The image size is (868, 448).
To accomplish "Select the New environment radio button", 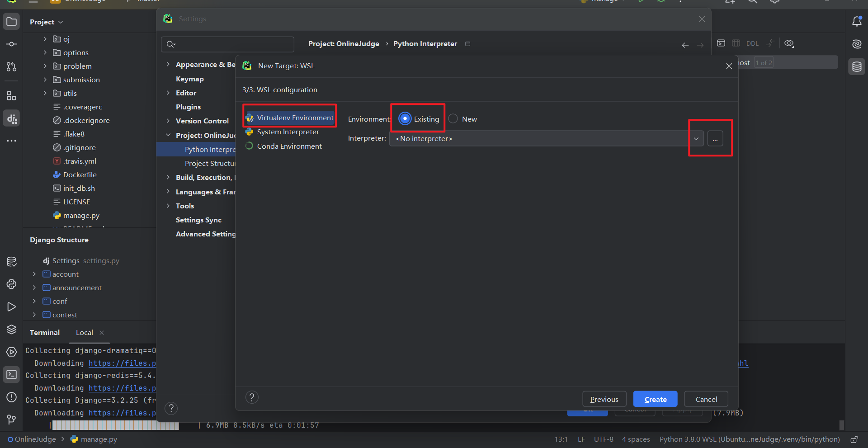I will (x=453, y=119).
